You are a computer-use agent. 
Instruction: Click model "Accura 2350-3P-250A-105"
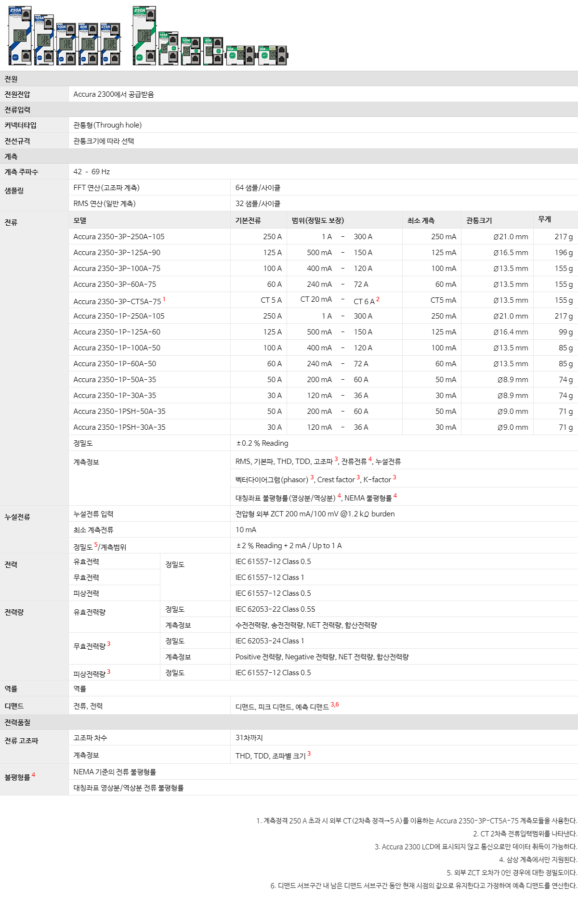[119, 237]
